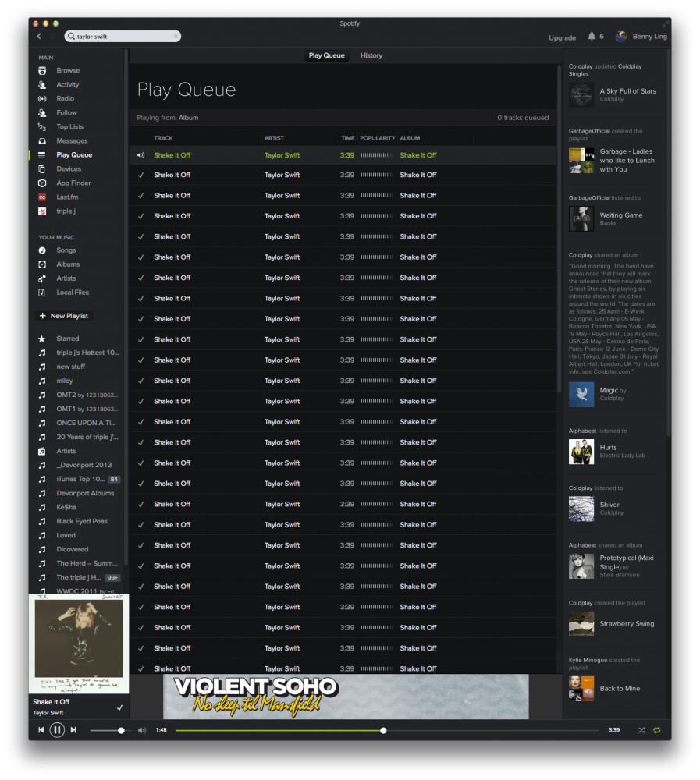Open the miley playlist
Screen dimensions: 700x780
click(x=65, y=381)
